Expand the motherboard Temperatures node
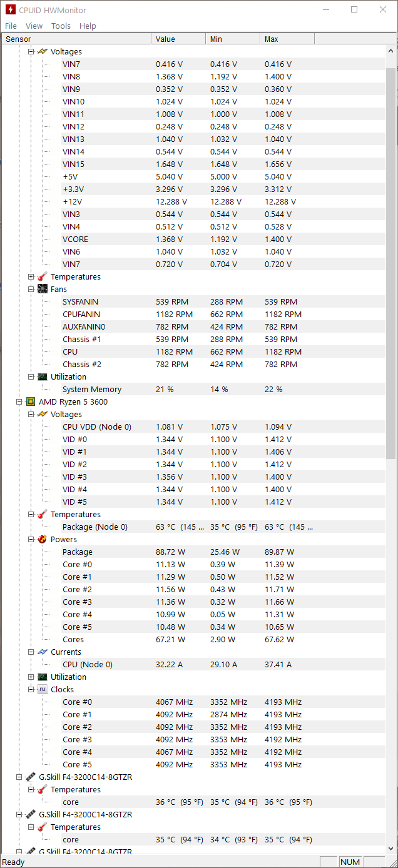 31,276
